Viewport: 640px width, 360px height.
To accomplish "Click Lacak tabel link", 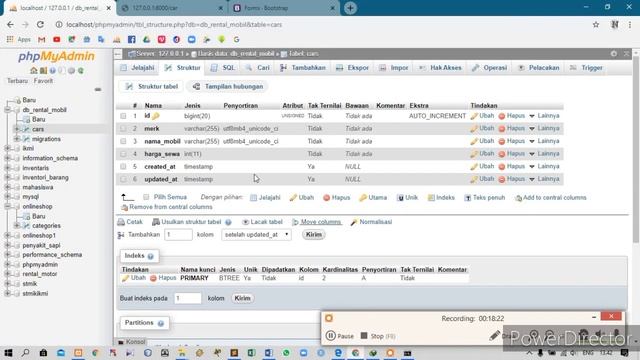I will (262, 222).
